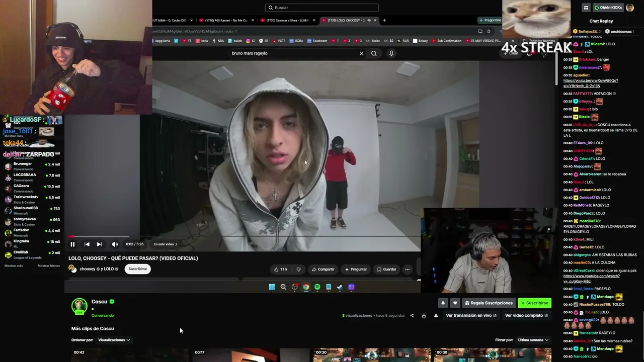Open Trainwreckstv channel in sidebar
The height and width of the screenshot is (362, 644).
coord(32,199)
